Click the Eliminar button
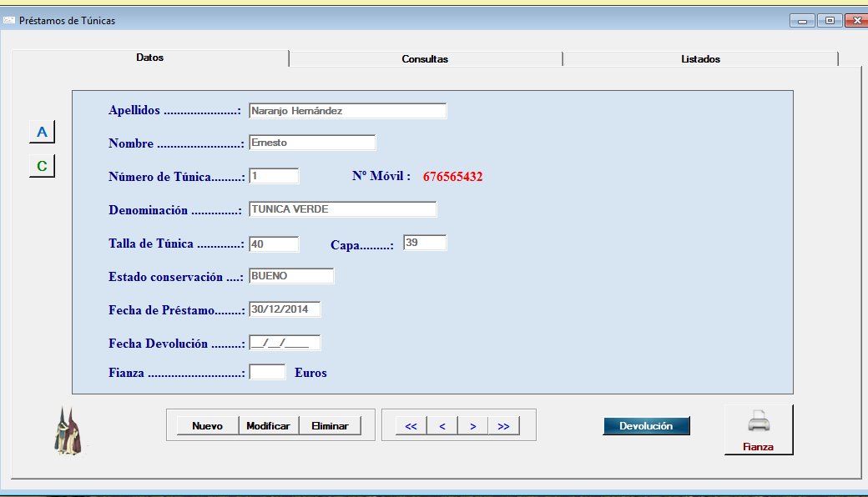 pyautogui.click(x=329, y=426)
